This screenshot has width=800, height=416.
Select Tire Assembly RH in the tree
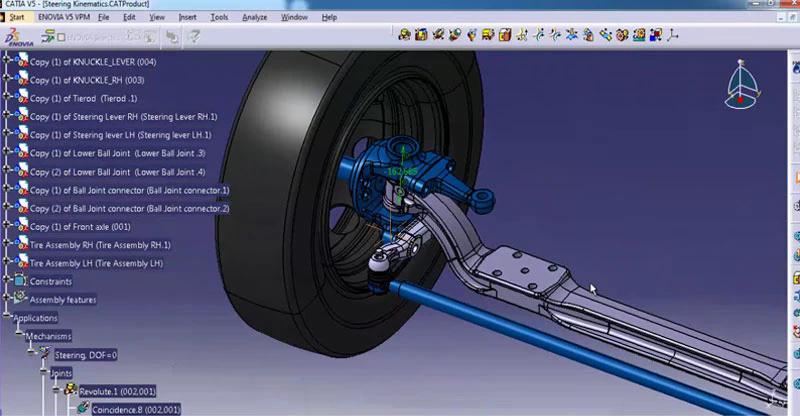click(100, 245)
